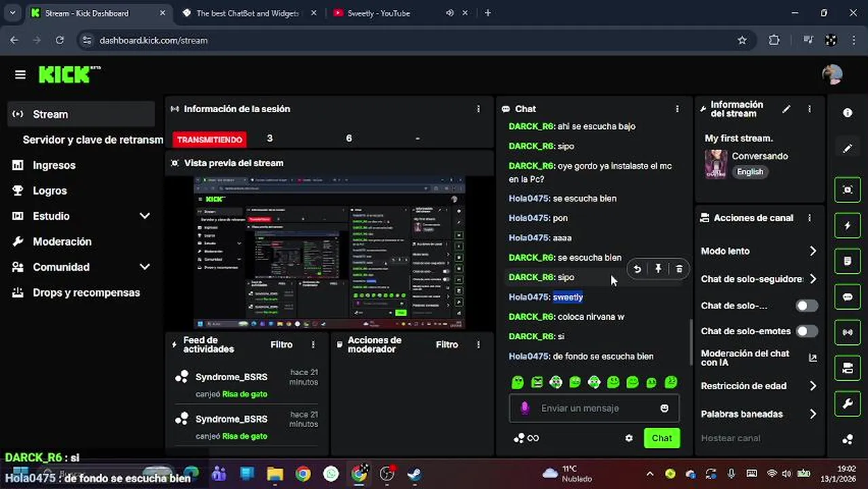Click the info icon in the right sidebar
This screenshot has height=489, width=868.
(x=848, y=113)
